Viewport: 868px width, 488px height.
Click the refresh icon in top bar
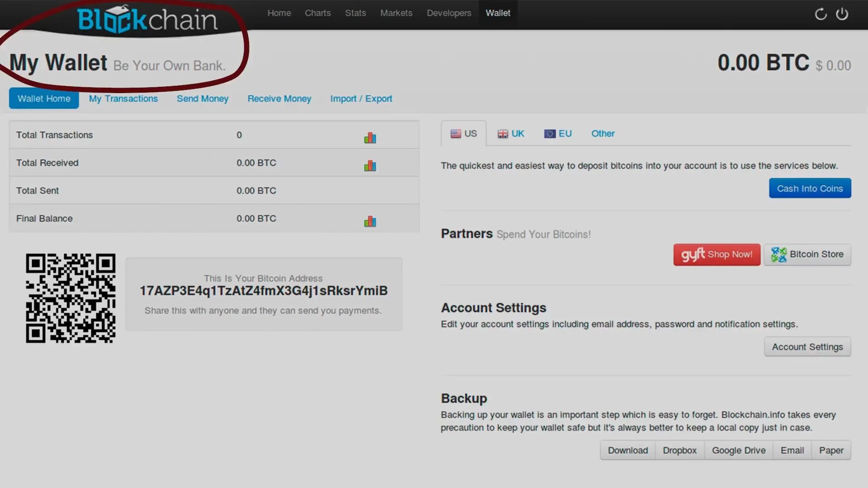(x=821, y=14)
